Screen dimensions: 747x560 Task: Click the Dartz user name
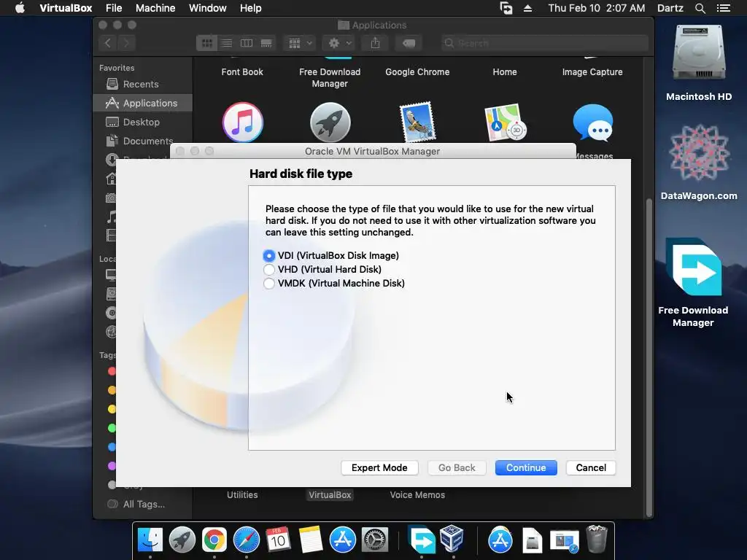tap(670, 8)
